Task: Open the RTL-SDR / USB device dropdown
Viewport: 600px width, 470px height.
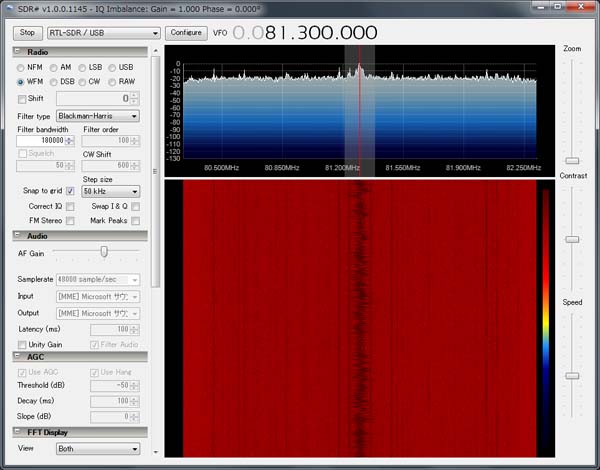Action: [104, 33]
